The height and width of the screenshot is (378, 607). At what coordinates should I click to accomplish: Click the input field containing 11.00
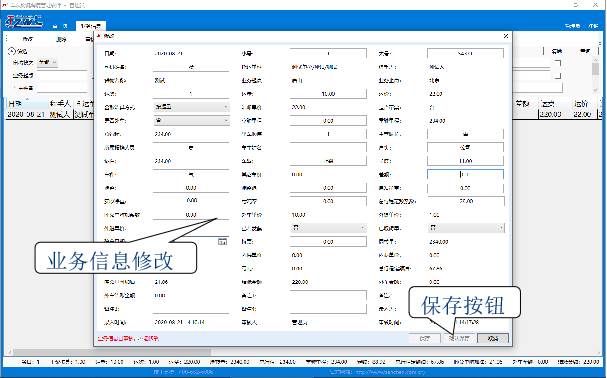466,161
